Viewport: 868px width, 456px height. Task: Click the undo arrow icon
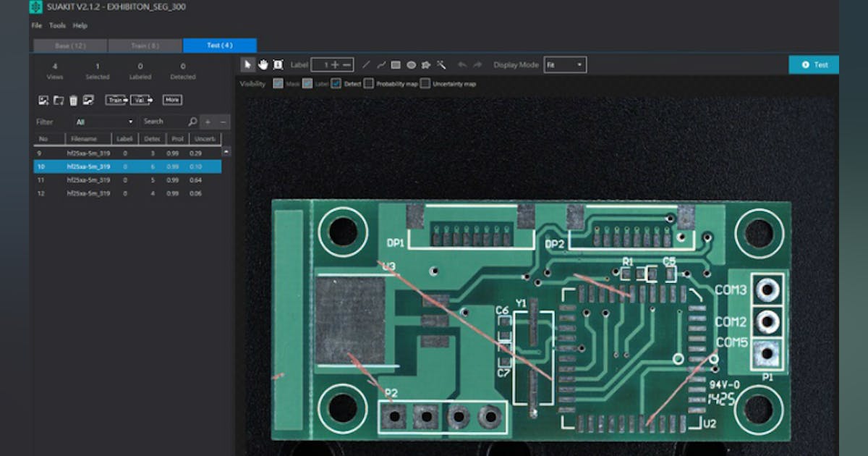tap(461, 64)
